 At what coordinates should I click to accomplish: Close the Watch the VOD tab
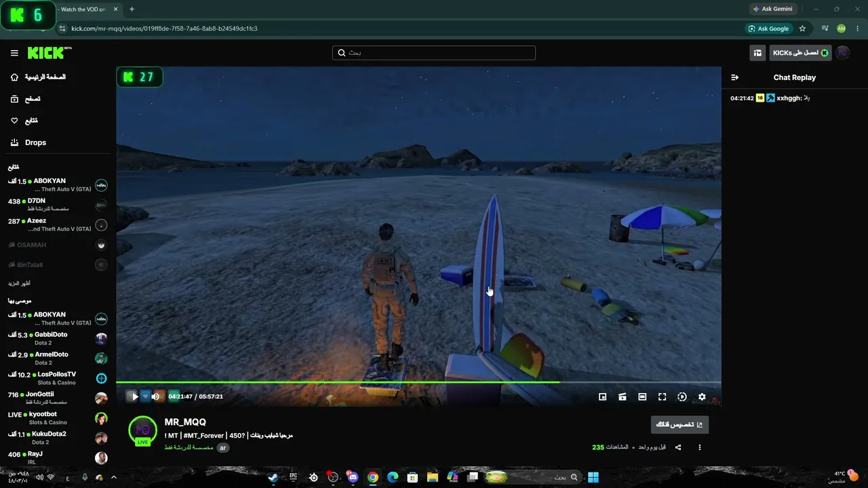click(116, 9)
